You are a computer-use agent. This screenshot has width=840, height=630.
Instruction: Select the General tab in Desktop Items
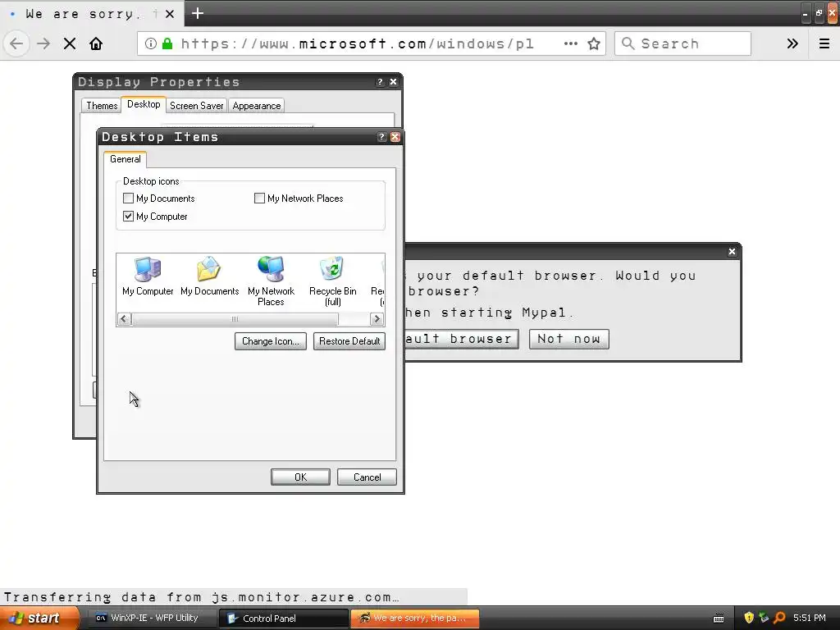pyautogui.click(x=126, y=159)
